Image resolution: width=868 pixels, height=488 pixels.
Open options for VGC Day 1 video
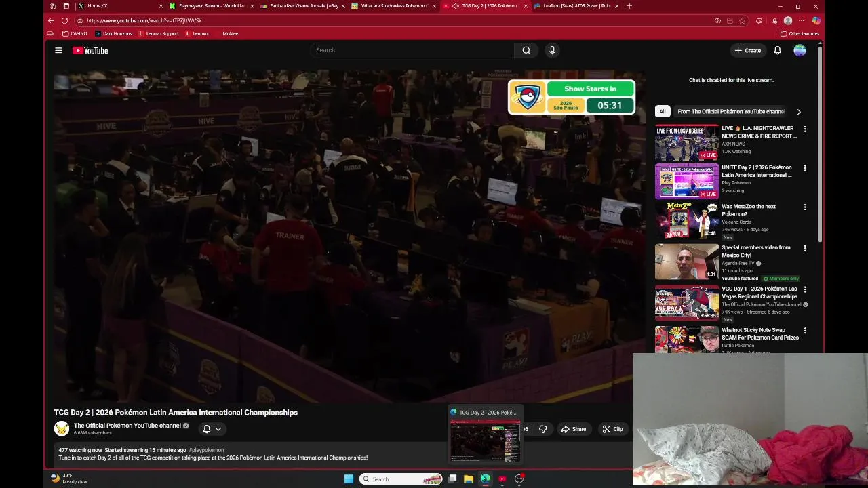[805, 289]
